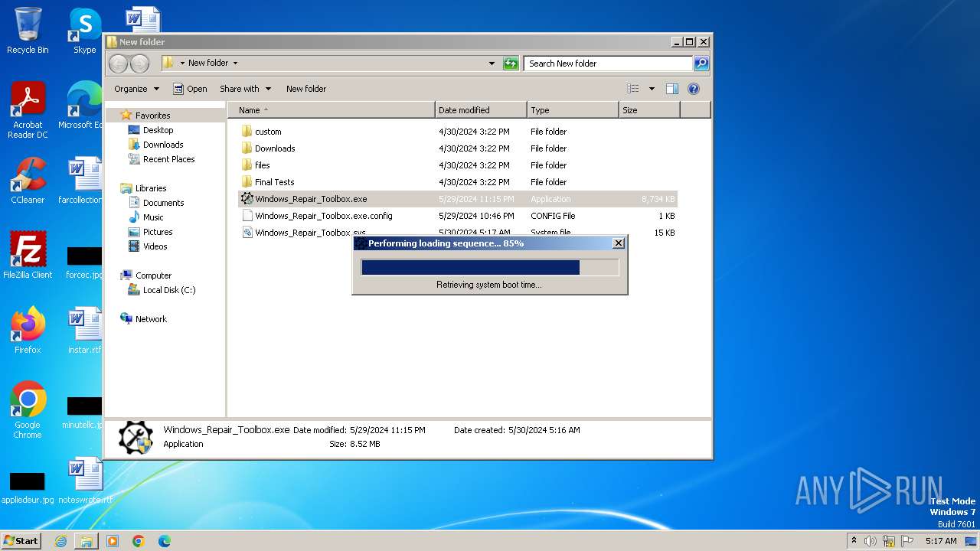
Task: Open Microsoft Edge desktop shortcut
Action: click(x=80, y=106)
